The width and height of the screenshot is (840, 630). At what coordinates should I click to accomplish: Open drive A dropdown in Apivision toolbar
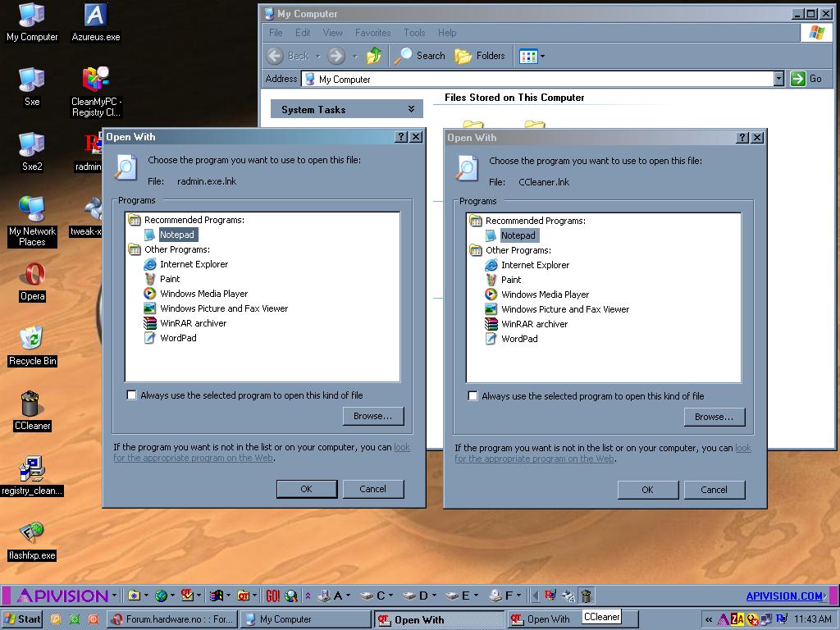coord(348,596)
